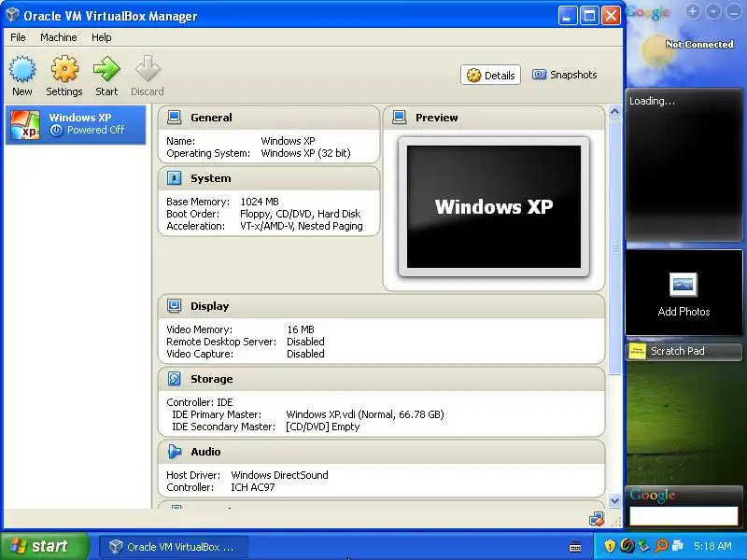Viewport: 747px width, 560px height.
Task: Click the keyboard icon on the taskbar
Action: [x=575, y=547]
